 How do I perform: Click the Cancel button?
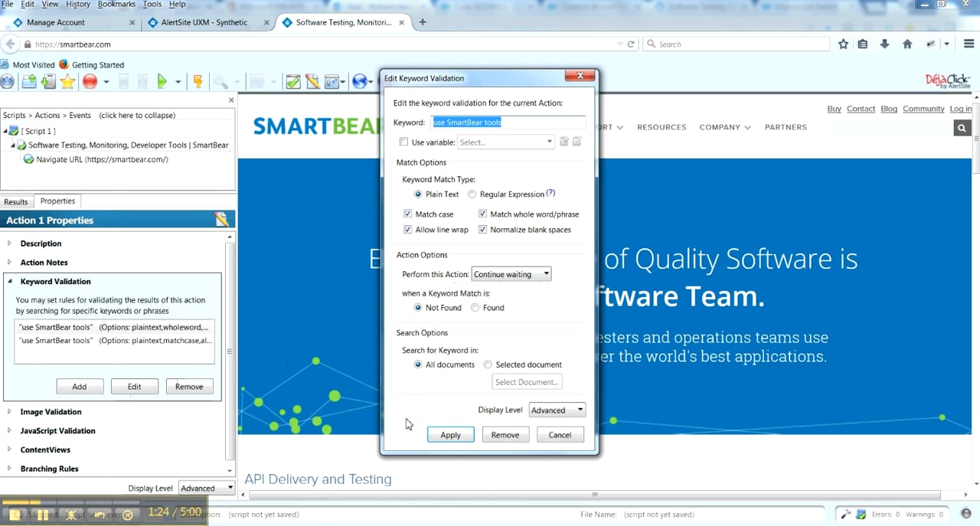pyautogui.click(x=560, y=435)
